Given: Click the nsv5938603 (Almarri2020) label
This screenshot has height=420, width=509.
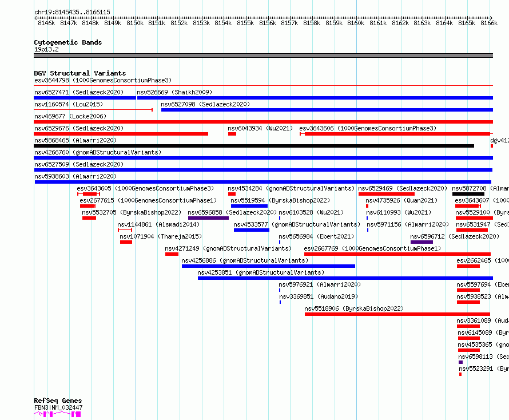Looking at the screenshot, I should (x=75, y=176).
